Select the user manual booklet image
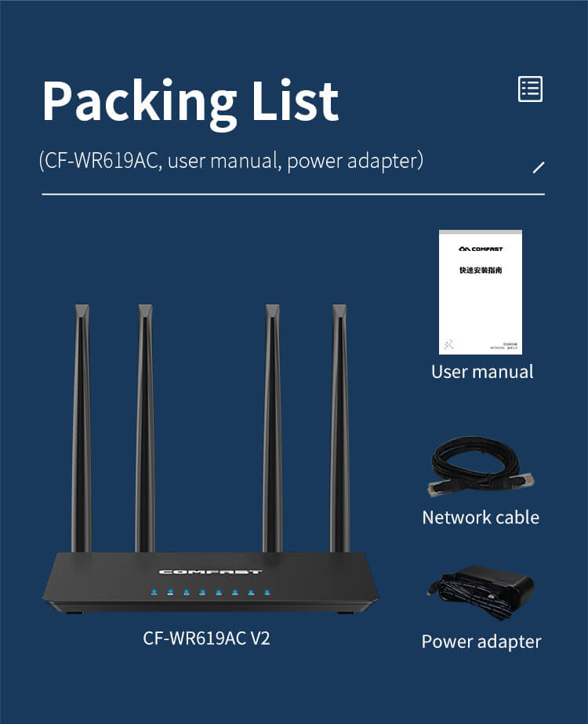 480,292
